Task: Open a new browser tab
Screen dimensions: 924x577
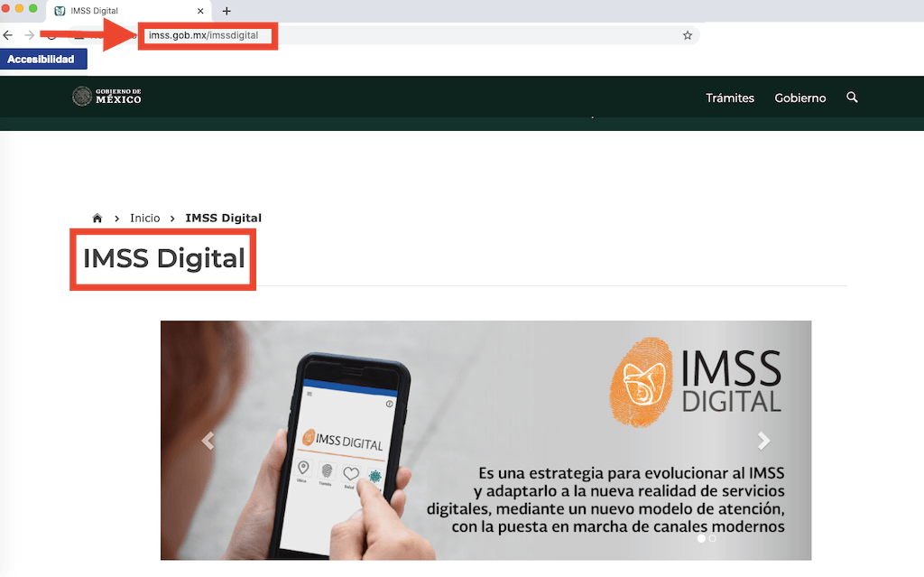Action: 226,11
